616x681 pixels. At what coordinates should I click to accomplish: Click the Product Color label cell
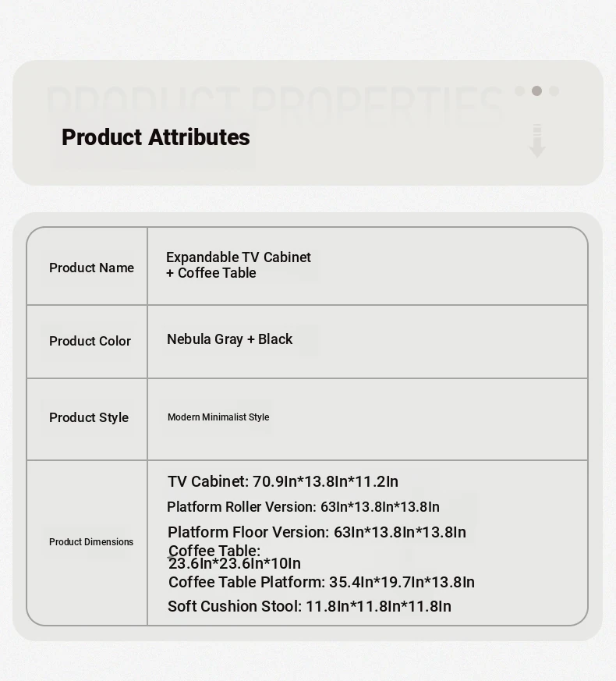pyautogui.click(x=87, y=342)
